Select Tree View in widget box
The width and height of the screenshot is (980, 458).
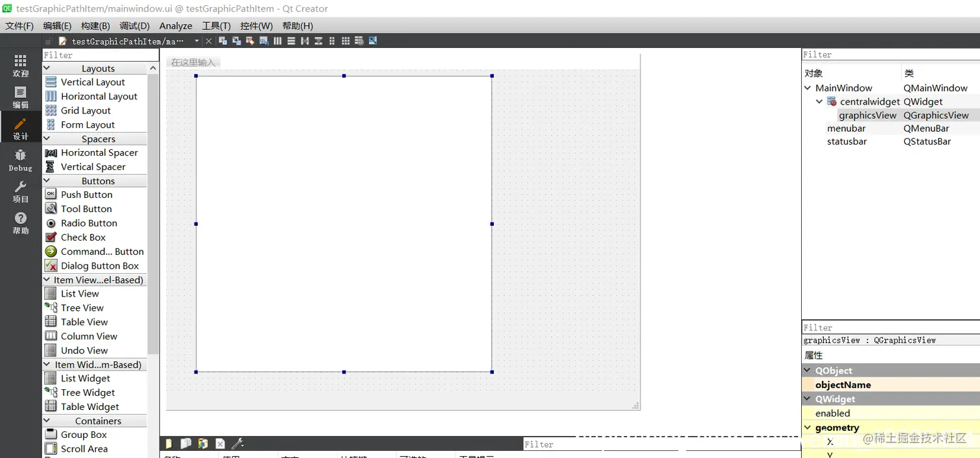click(x=82, y=307)
